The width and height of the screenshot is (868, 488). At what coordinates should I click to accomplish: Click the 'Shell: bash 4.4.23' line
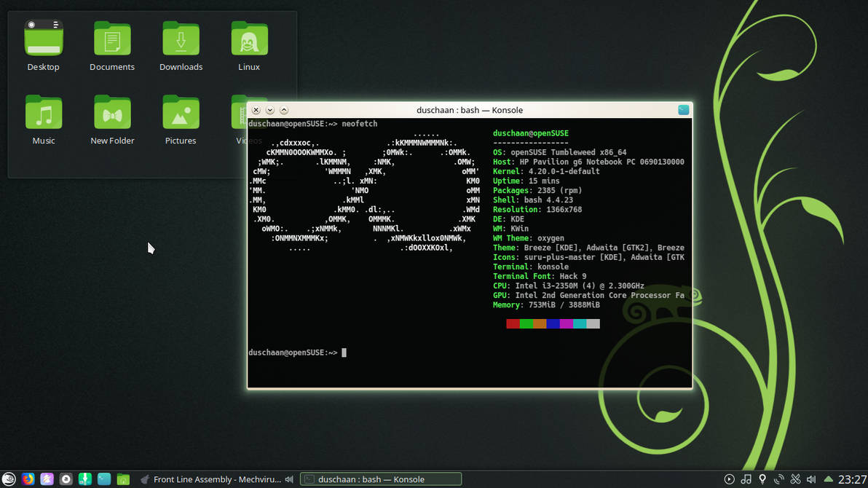click(533, 200)
